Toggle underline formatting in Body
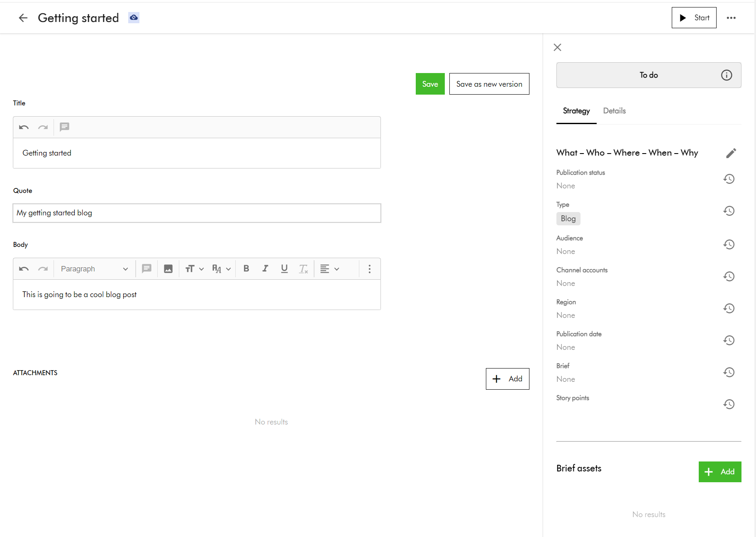The width and height of the screenshot is (756, 537). click(x=284, y=268)
